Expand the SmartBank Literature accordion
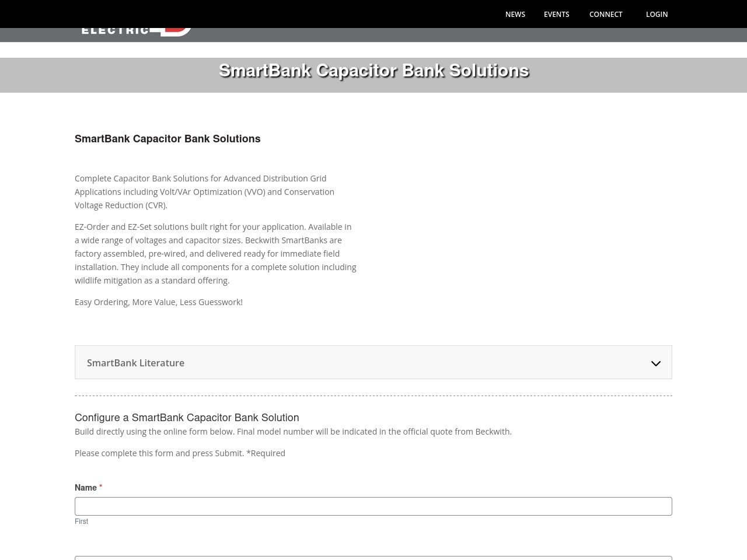This screenshot has width=747, height=560. [373, 362]
